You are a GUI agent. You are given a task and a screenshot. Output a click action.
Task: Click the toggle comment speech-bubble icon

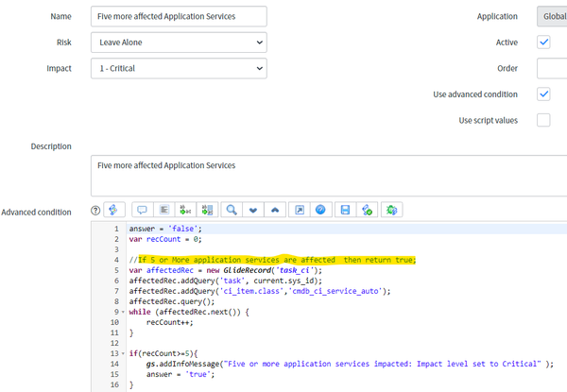point(142,210)
